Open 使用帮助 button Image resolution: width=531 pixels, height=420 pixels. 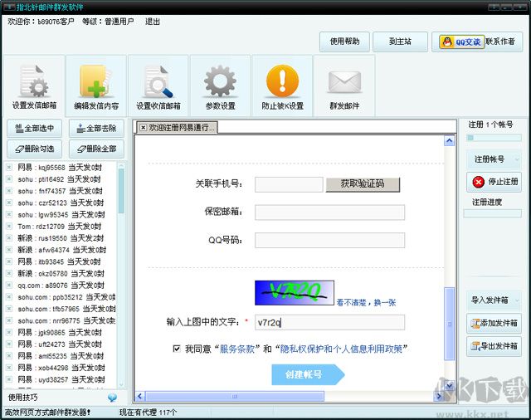pos(344,42)
